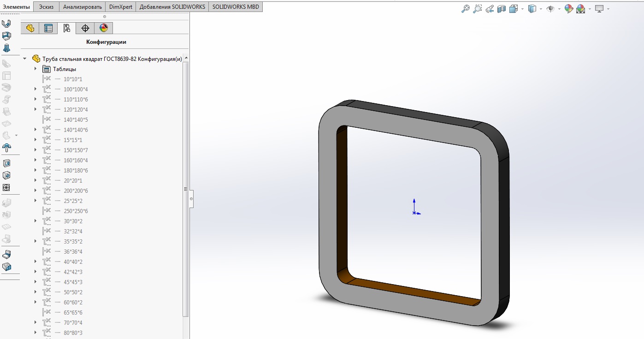Open the Добавления SOLIDWORKS tab
Screen dimensions: 644x339
(x=172, y=6)
